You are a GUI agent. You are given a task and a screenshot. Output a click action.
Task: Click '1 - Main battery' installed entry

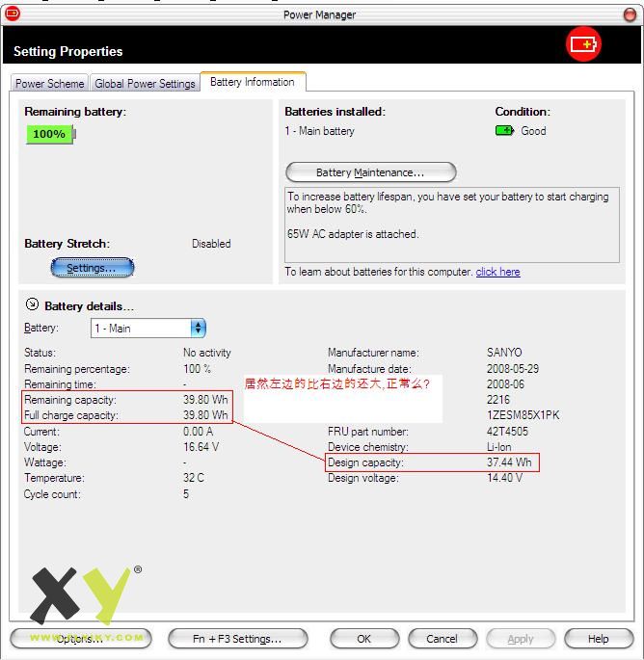(320, 131)
